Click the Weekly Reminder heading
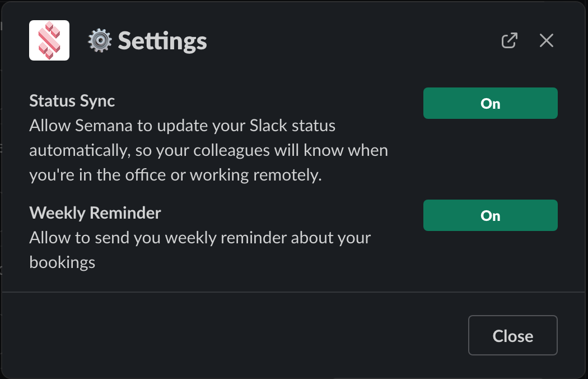The width and height of the screenshot is (588, 379). coord(95,213)
